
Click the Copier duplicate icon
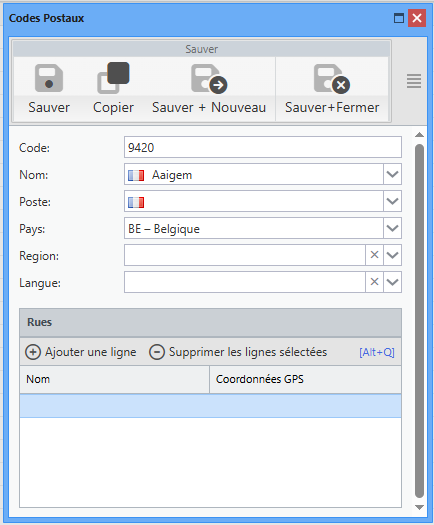[x=113, y=78]
